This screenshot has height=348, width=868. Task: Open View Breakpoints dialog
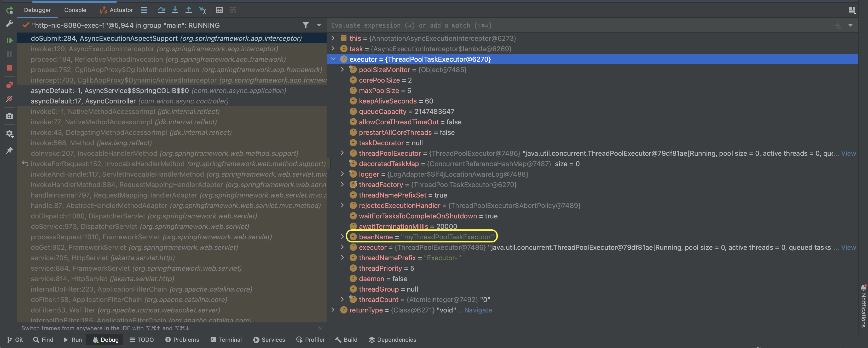tap(9, 85)
